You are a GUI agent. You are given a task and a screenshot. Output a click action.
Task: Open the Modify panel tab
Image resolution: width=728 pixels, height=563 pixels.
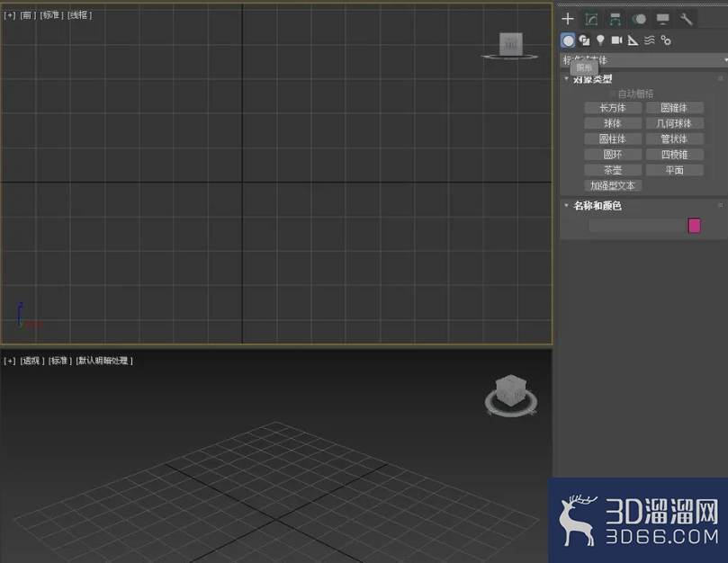[x=591, y=19]
